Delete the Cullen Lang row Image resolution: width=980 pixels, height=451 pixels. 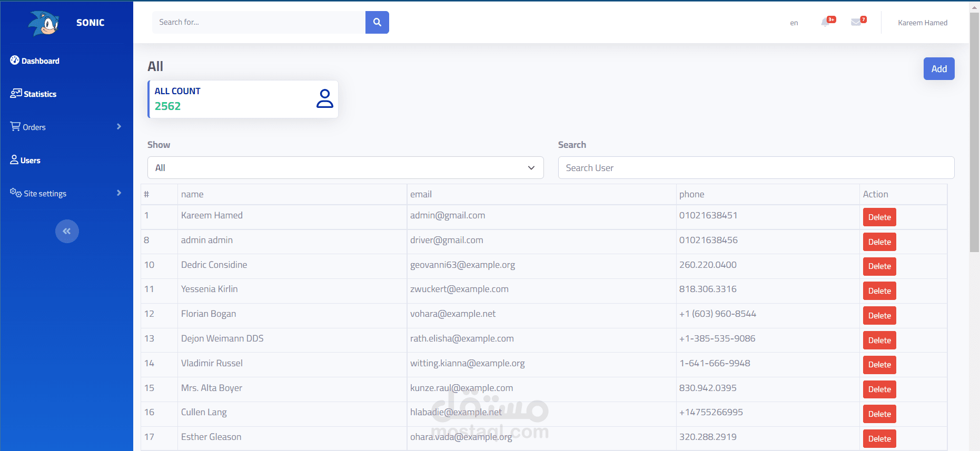click(879, 414)
